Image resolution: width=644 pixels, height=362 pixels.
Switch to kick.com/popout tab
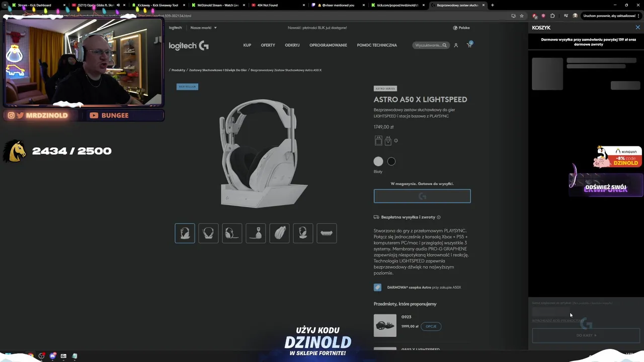click(x=397, y=5)
